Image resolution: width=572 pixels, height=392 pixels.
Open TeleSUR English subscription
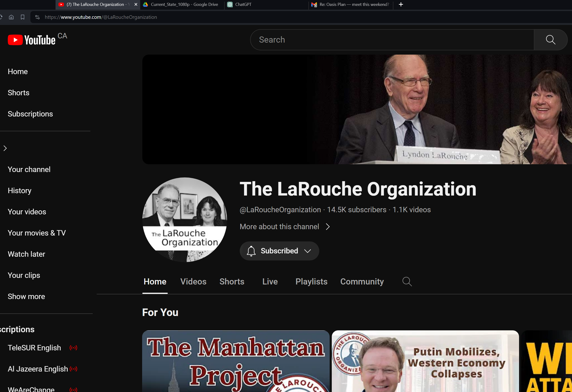[x=34, y=348]
